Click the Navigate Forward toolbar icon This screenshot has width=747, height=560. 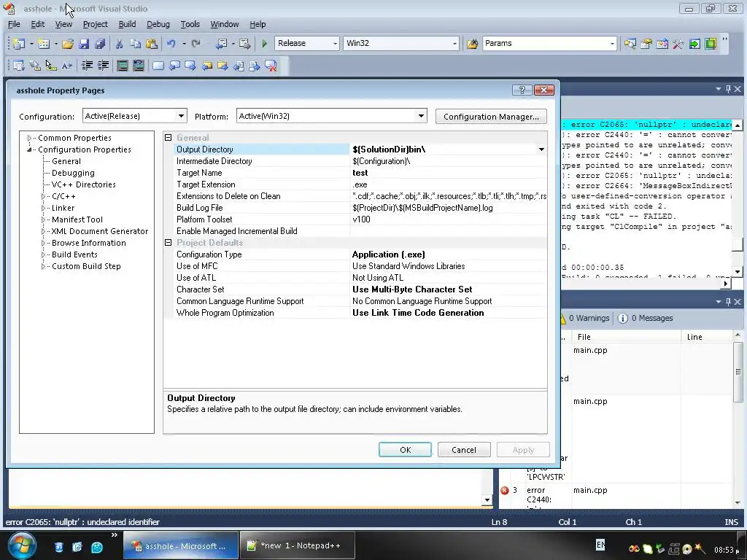245,44
